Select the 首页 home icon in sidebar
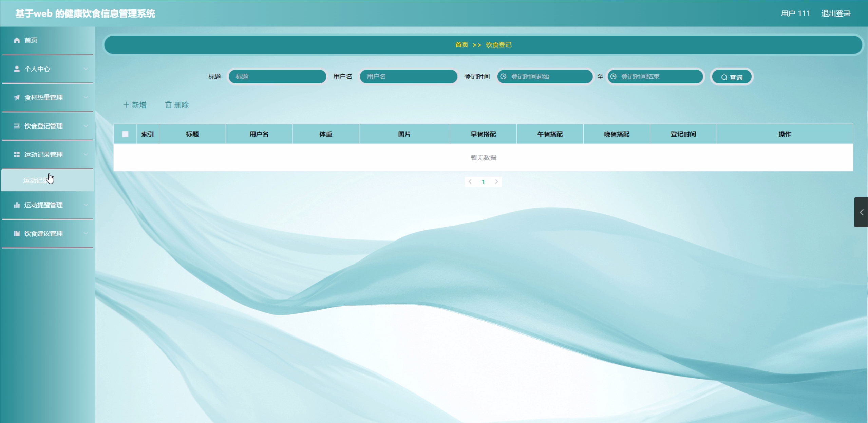 (x=16, y=40)
